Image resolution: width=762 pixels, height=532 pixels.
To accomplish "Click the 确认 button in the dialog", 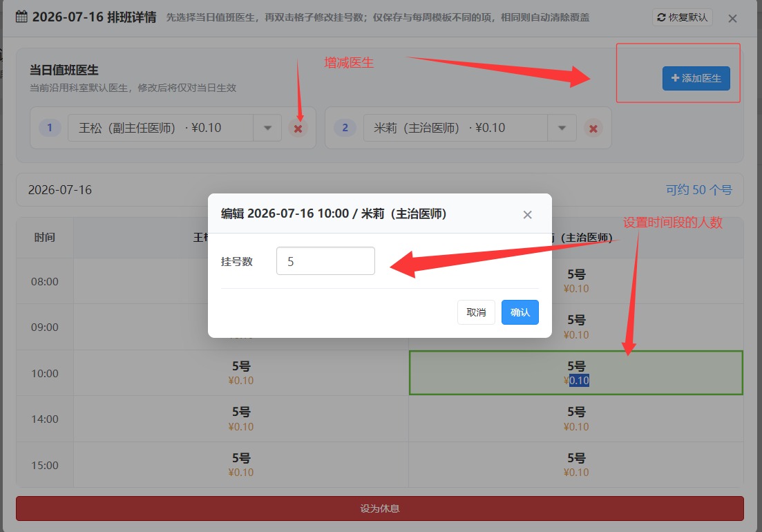I will click(520, 312).
